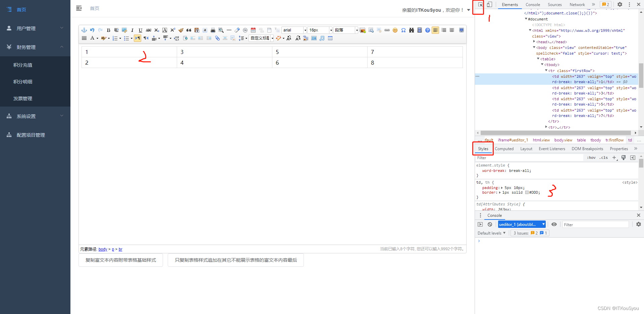
Task: Expand the head element in DOM tree
Action: click(534, 42)
